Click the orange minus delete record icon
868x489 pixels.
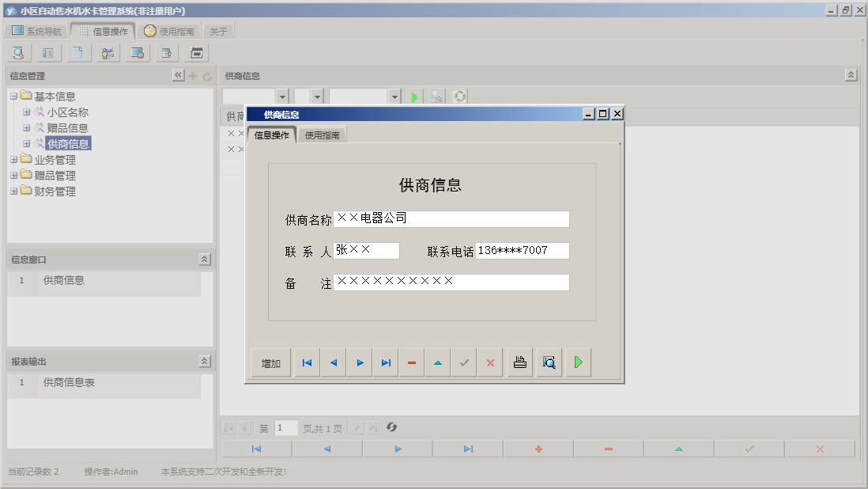pos(412,362)
